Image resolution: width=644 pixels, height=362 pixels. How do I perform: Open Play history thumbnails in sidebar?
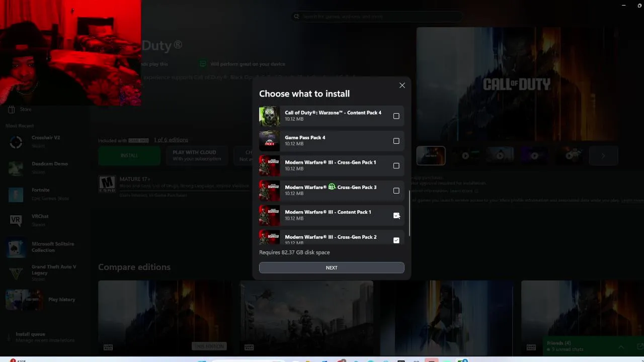coord(24,300)
